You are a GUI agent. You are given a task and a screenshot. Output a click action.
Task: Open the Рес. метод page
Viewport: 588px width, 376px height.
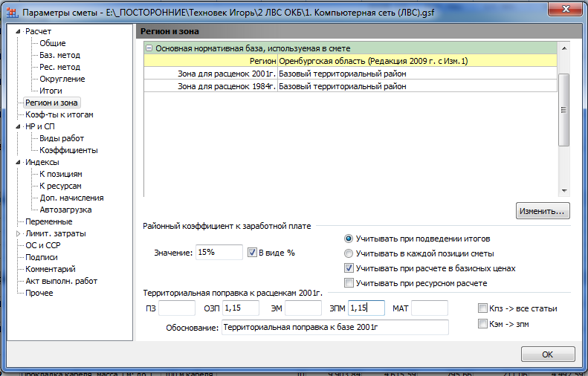pos(59,67)
